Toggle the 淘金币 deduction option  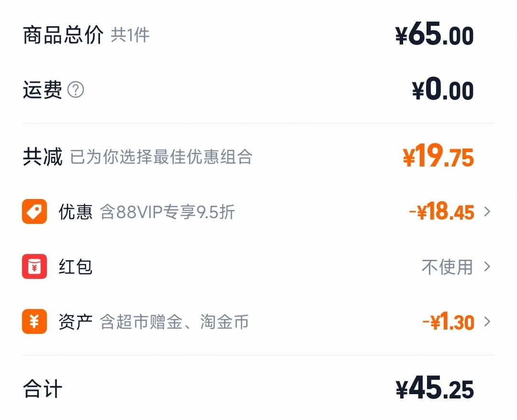[224, 322]
